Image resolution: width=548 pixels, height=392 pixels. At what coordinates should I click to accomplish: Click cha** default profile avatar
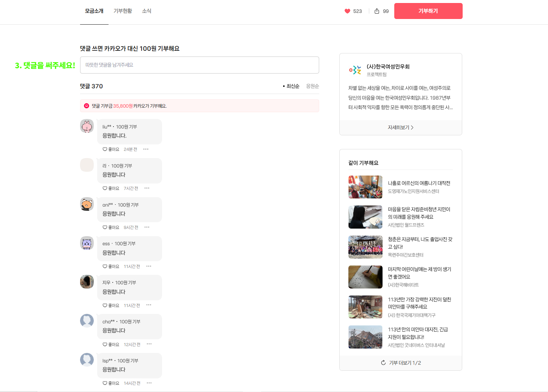(87, 321)
